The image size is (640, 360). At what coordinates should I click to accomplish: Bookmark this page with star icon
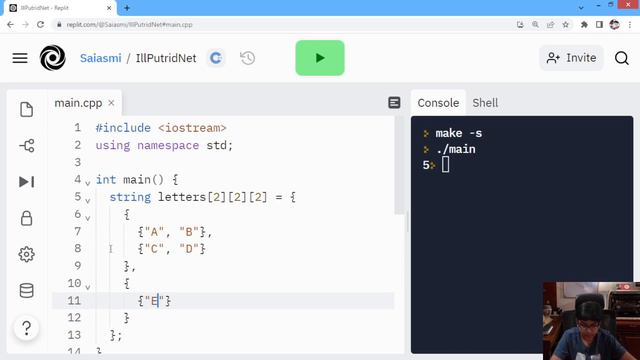[565, 24]
